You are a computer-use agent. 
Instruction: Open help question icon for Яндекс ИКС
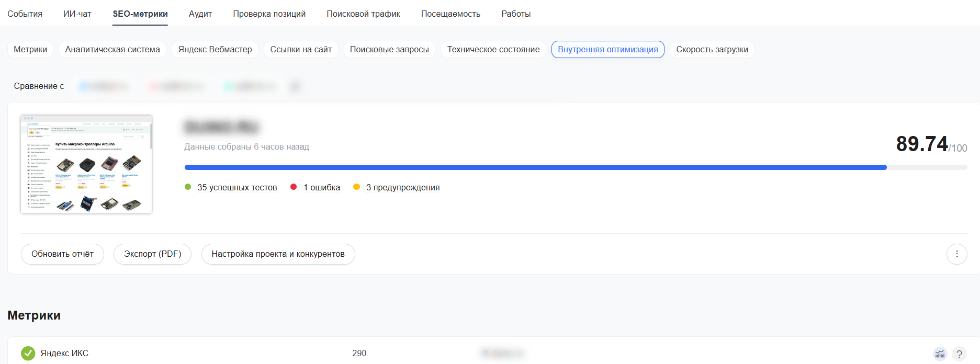959,354
